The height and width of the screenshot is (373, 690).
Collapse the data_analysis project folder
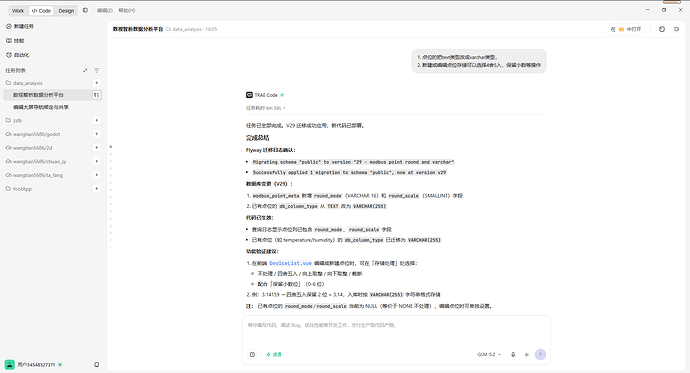coord(24,83)
